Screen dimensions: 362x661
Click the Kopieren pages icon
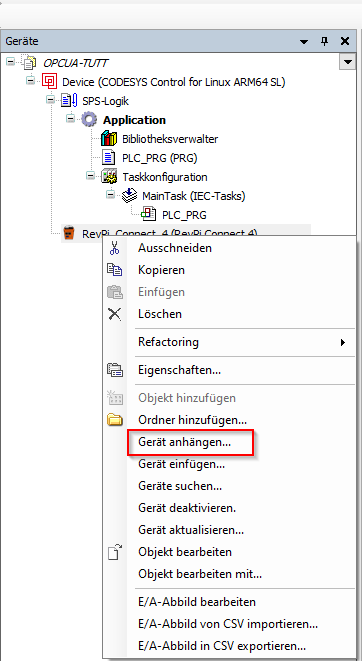(x=115, y=270)
